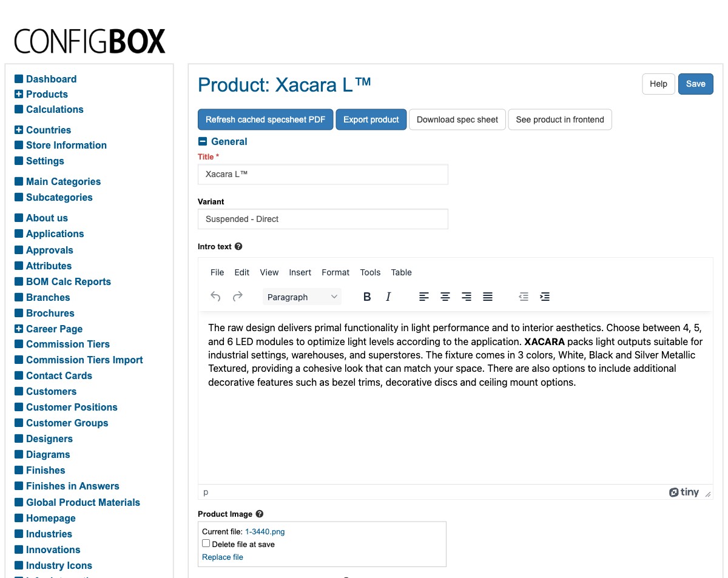The width and height of the screenshot is (728, 578).
Task: Collapse the General section
Action: click(203, 142)
